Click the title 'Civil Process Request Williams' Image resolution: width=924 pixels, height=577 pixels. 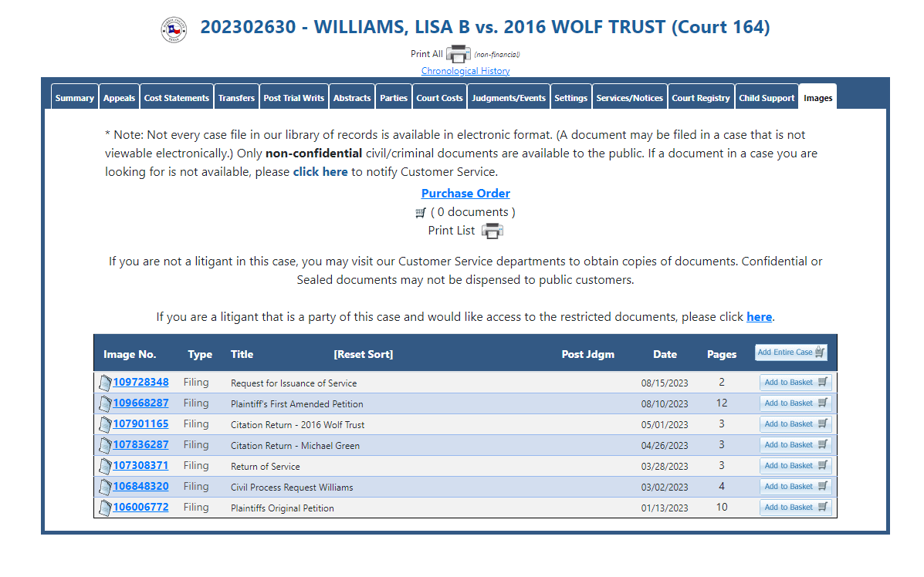coord(292,488)
